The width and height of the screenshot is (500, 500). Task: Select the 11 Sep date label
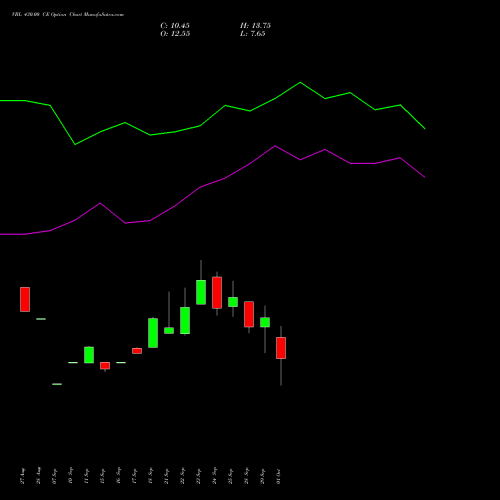[x=87, y=476]
